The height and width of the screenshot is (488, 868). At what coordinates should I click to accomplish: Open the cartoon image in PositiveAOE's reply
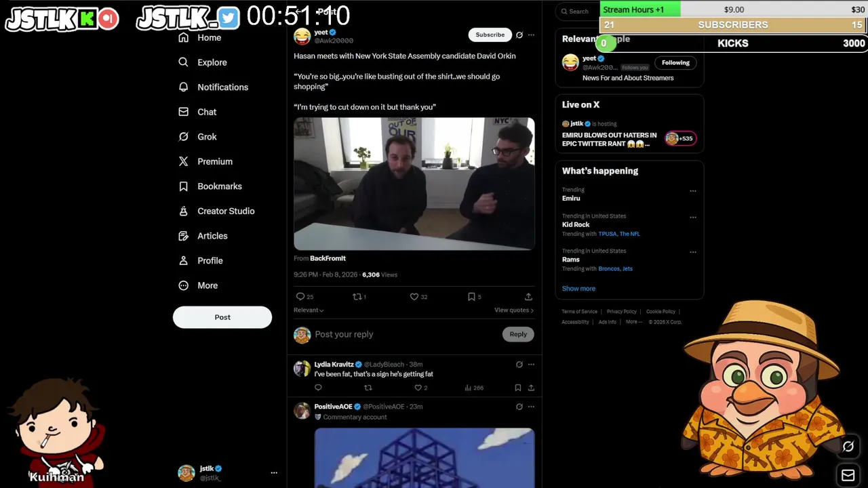coord(424,457)
